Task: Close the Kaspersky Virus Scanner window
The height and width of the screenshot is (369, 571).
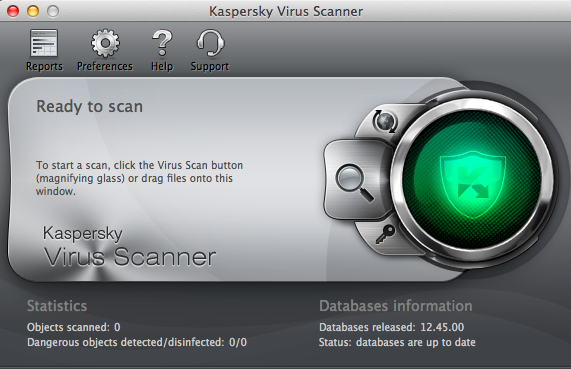Action: 13,11
